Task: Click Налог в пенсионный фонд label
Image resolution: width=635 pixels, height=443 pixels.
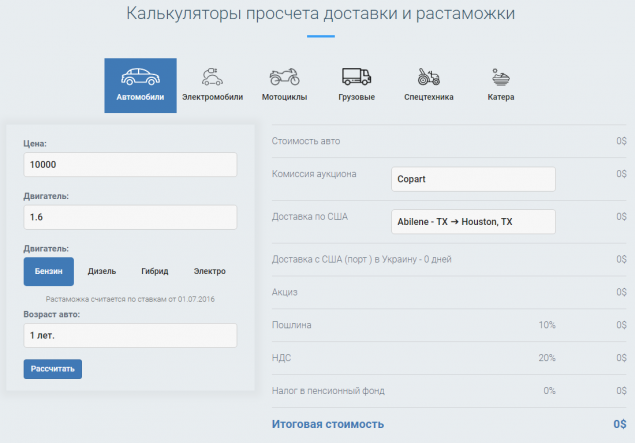Action: 328,391
